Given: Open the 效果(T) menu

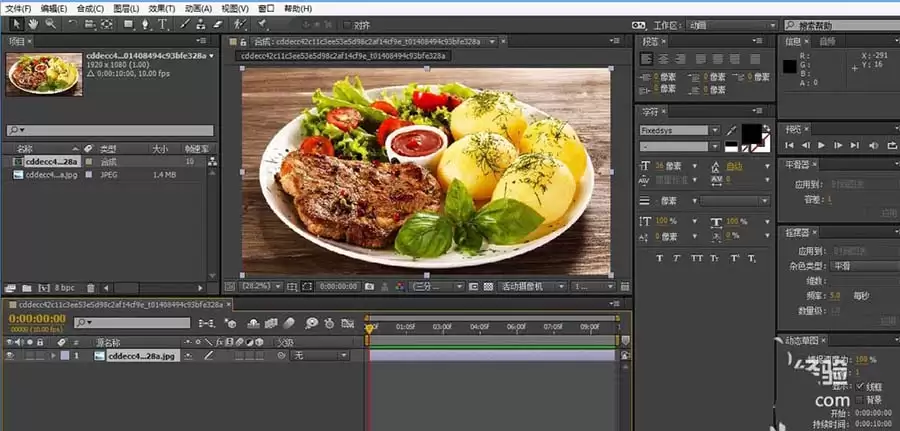Looking at the screenshot, I should point(162,9).
